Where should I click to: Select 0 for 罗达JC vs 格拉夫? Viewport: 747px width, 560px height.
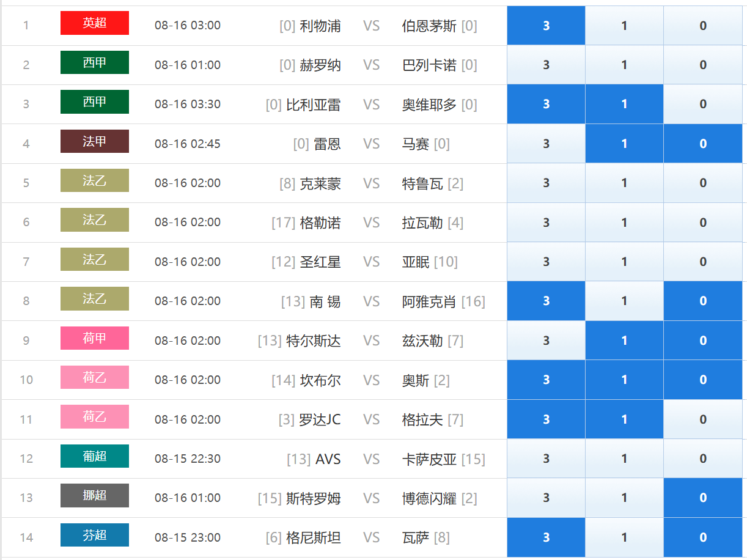[703, 419]
